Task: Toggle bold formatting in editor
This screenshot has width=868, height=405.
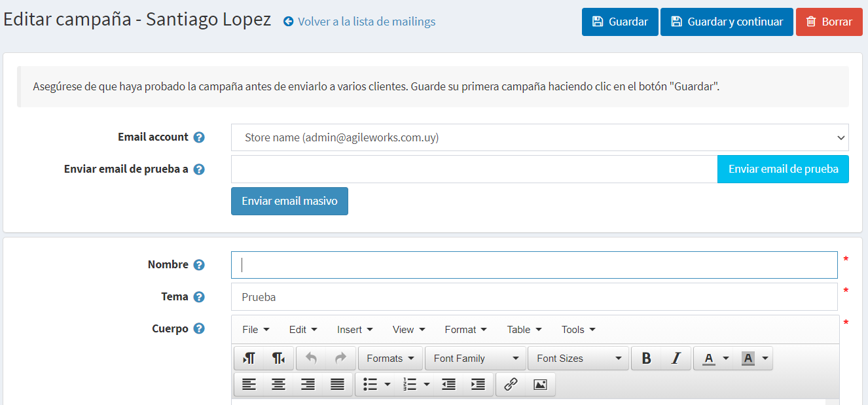Action: 646,359
